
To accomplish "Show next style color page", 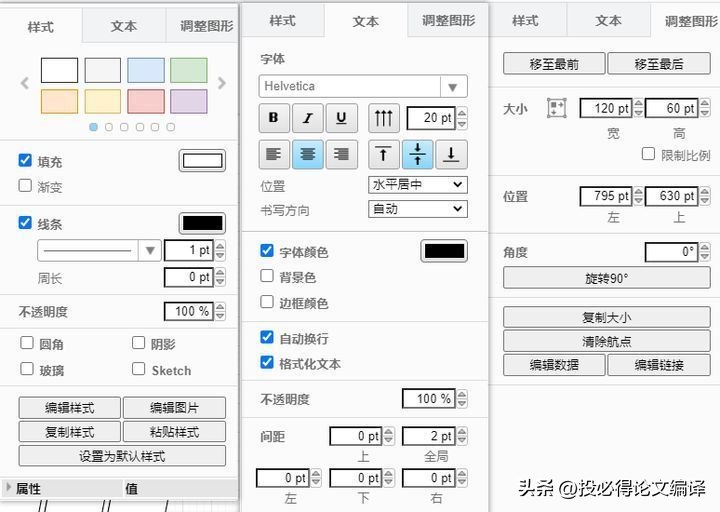I will click(x=222, y=83).
